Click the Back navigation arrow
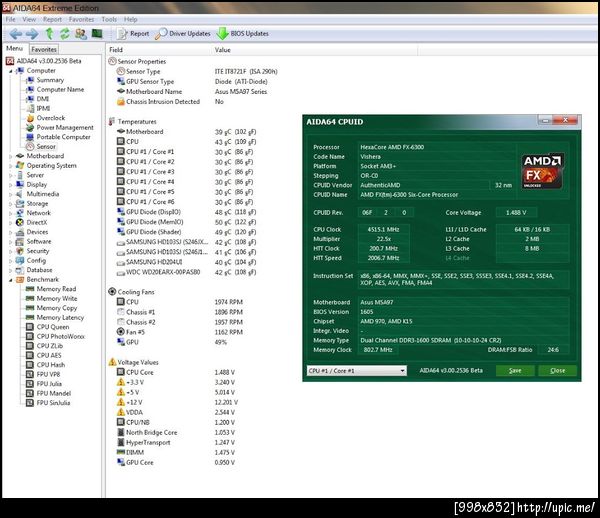The width and height of the screenshot is (600, 518). click(15, 34)
